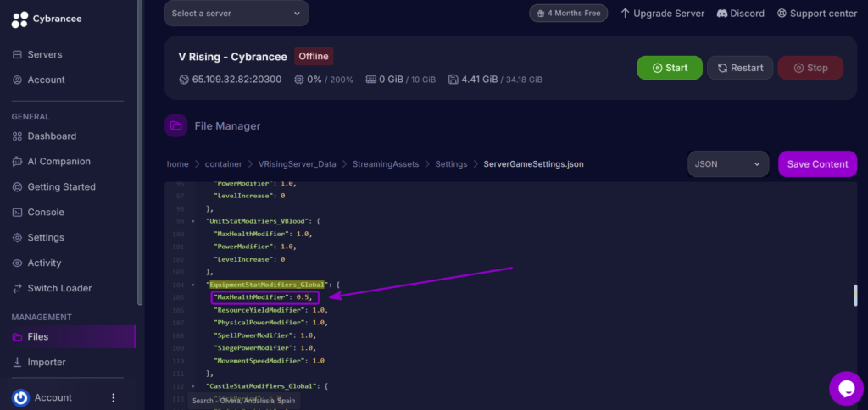Click the Stop server button
This screenshot has height=410, width=868.
click(x=810, y=68)
